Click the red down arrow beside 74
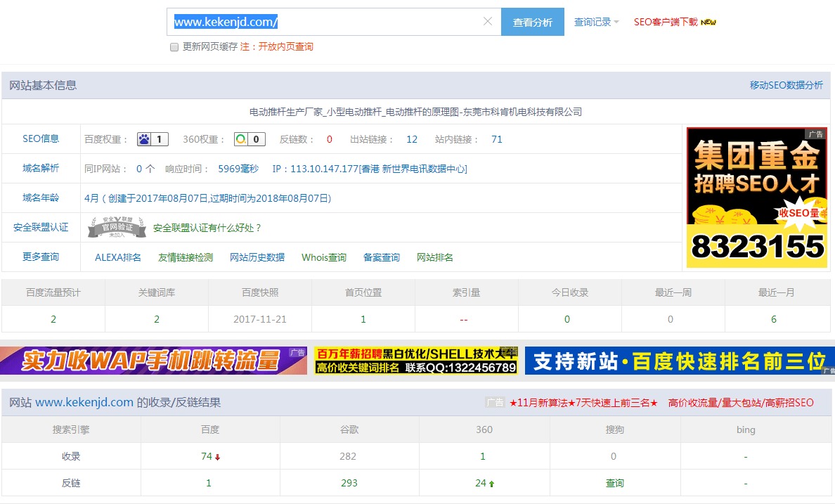 tap(218, 457)
